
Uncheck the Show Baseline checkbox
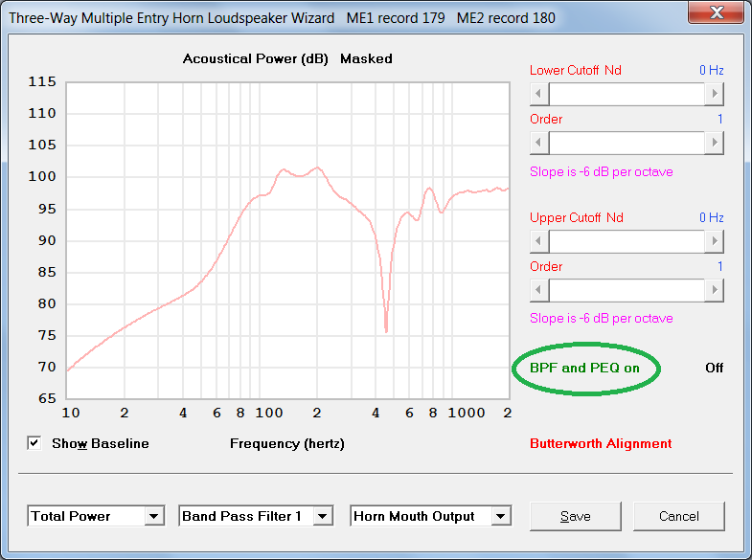[x=34, y=443]
